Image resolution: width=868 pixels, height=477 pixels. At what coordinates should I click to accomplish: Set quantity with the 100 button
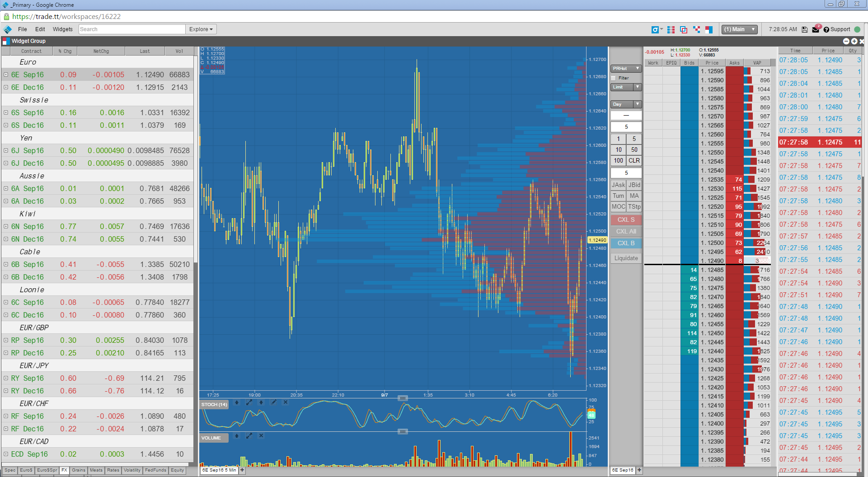pos(619,160)
